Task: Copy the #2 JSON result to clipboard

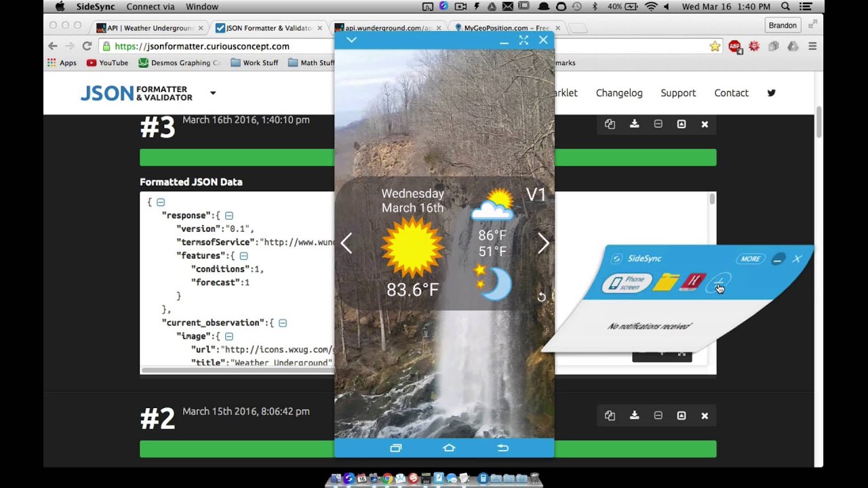Action: (x=610, y=415)
